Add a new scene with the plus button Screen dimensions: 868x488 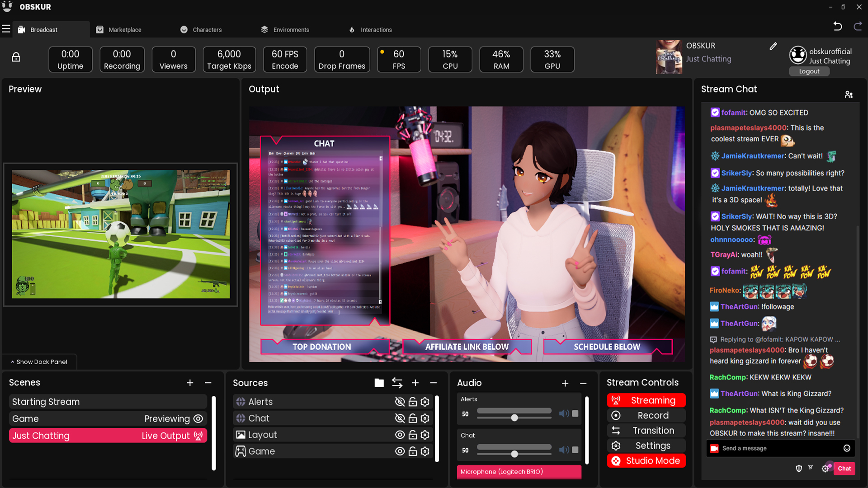pyautogui.click(x=190, y=383)
